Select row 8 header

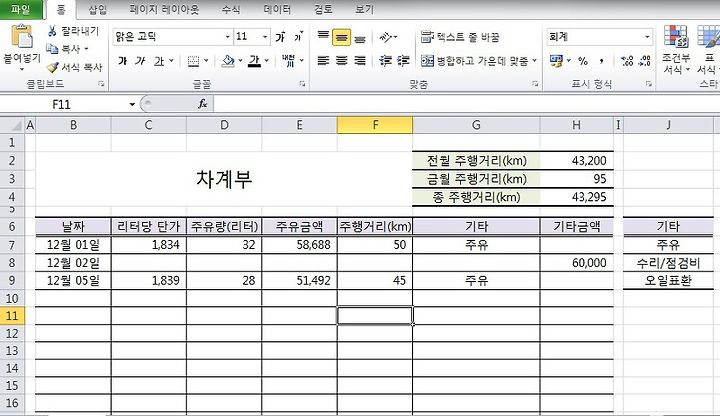(x=12, y=263)
